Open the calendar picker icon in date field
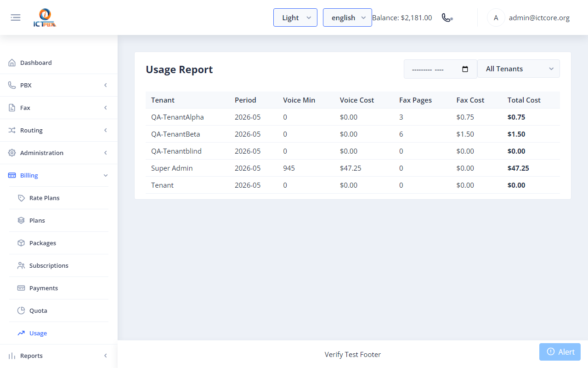 point(465,69)
